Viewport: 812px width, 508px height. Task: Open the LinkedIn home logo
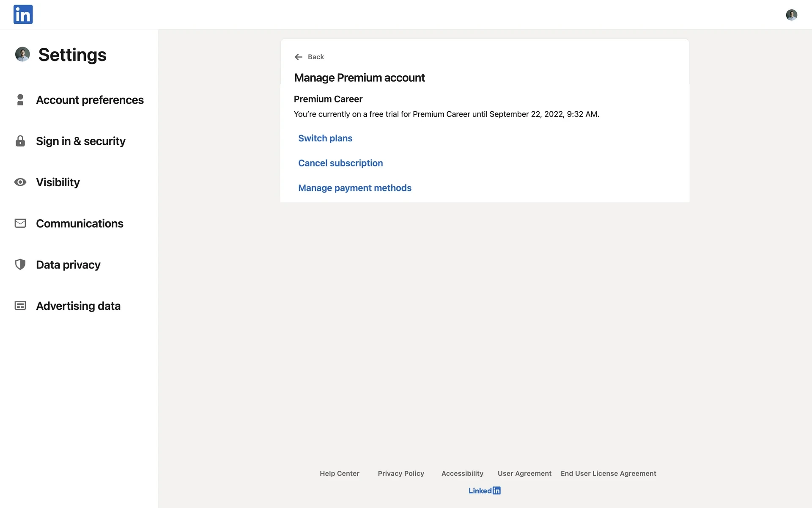point(23,14)
